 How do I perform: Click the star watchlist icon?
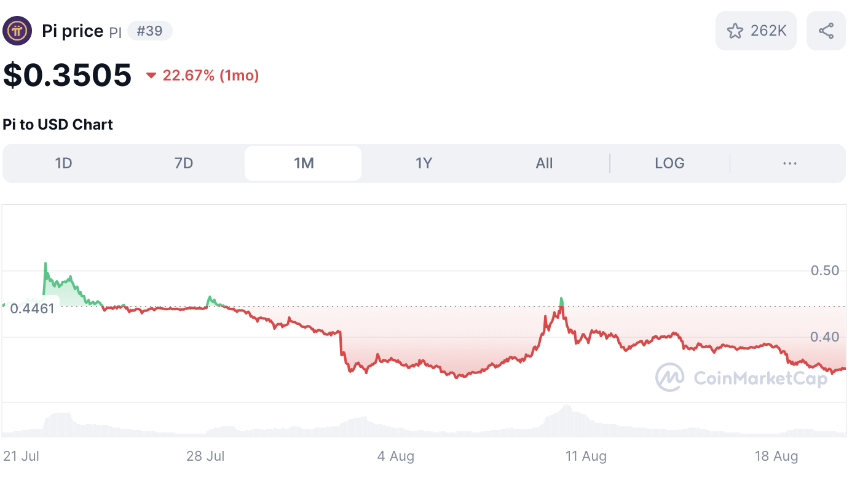735,31
